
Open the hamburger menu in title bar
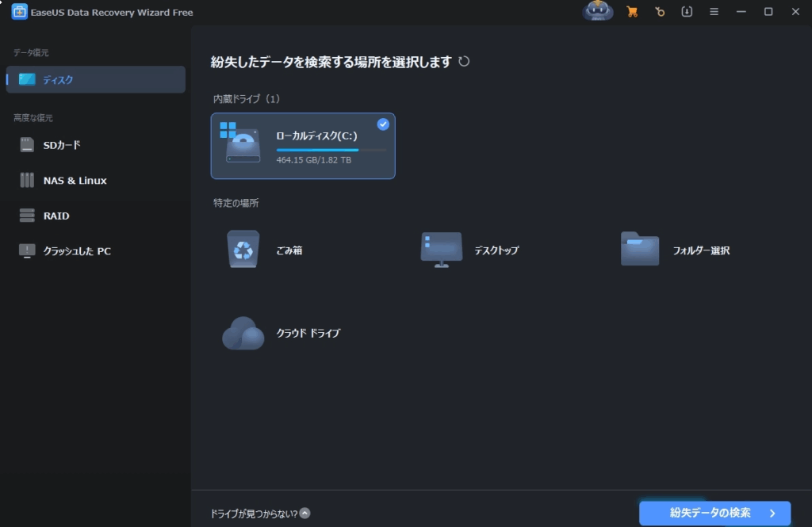714,11
